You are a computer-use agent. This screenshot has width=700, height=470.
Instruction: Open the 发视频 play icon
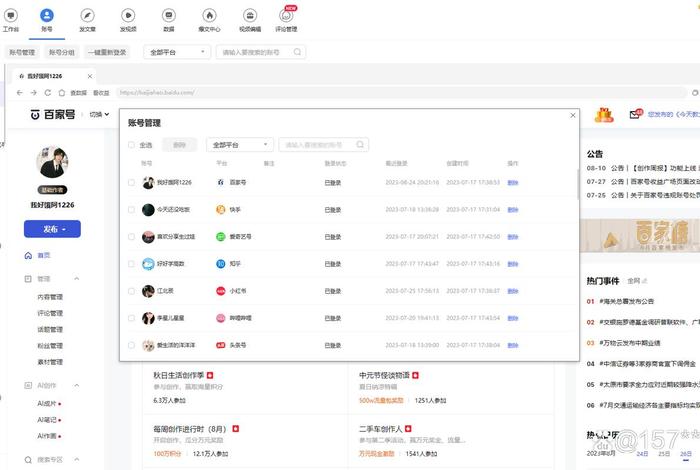[x=128, y=16]
